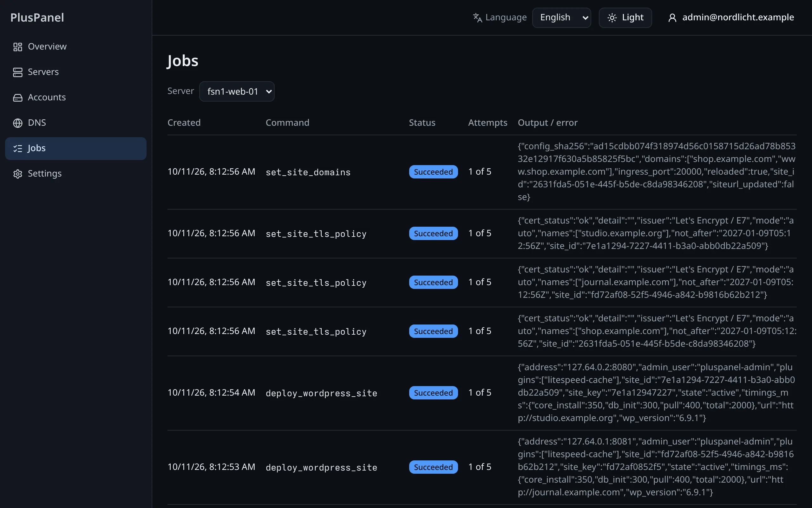The height and width of the screenshot is (508, 812).
Task: Open the fsn1-web-01 server dropdown
Action: (x=237, y=91)
